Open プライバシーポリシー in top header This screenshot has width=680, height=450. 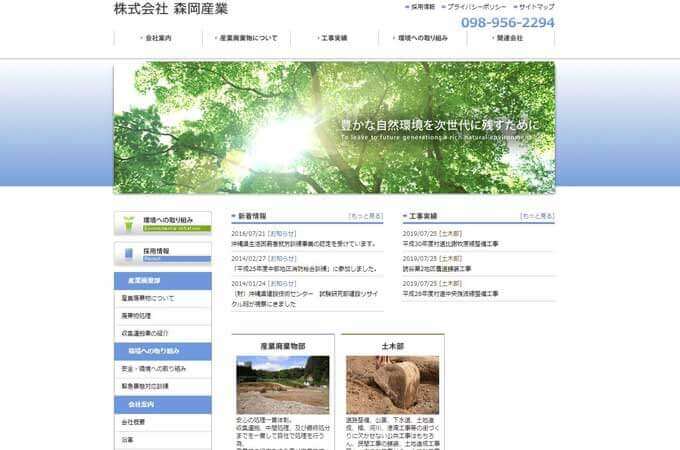480,7
